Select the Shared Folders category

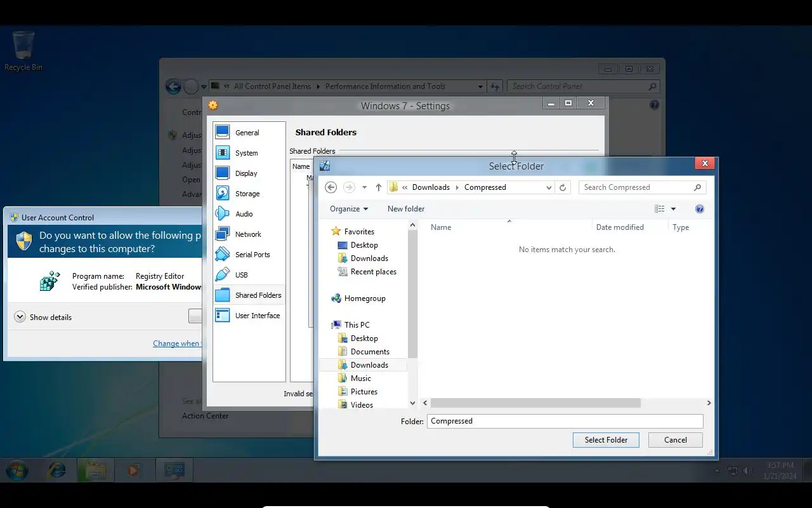(249, 295)
